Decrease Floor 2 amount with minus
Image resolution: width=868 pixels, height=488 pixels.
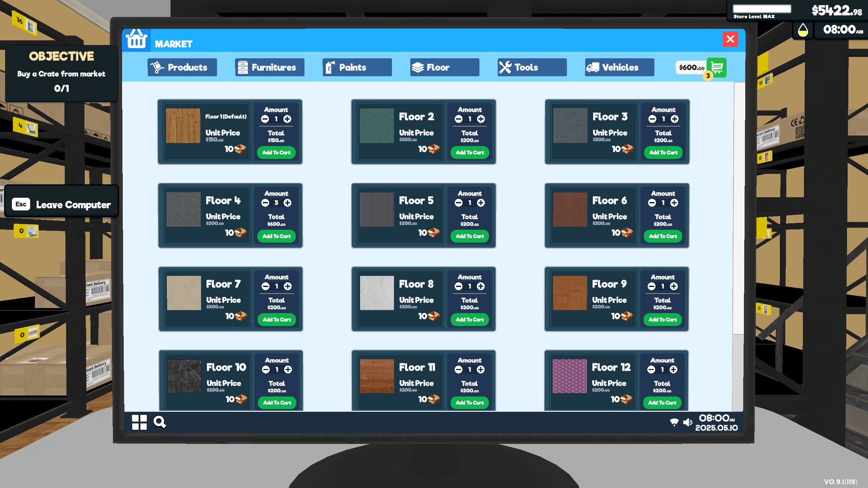pyautogui.click(x=459, y=119)
